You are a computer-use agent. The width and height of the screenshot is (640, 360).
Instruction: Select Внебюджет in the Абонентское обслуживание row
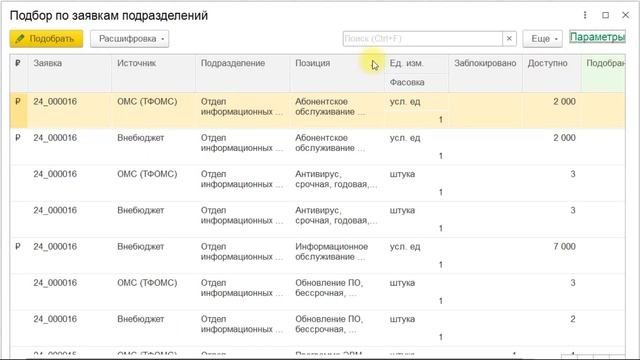click(140, 138)
